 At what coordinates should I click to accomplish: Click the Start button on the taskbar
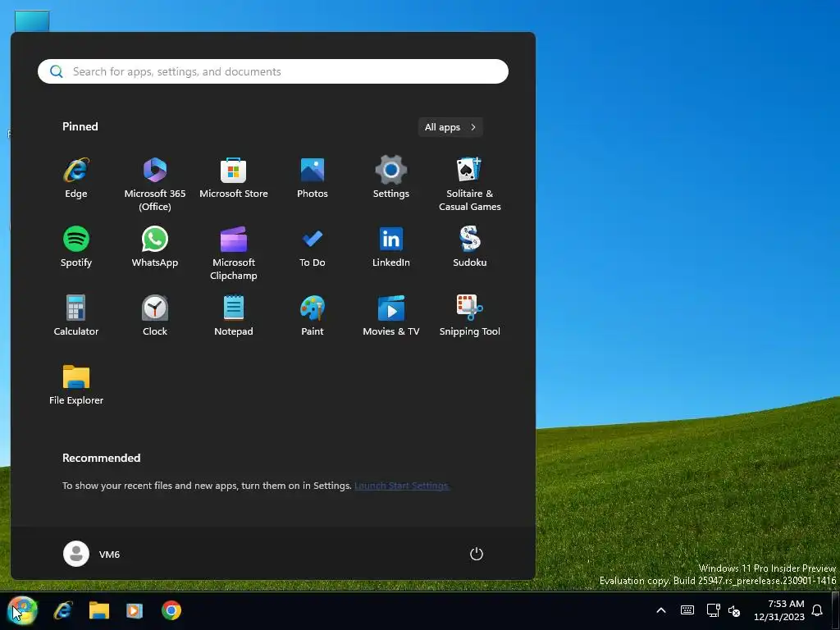[x=22, y=610]
